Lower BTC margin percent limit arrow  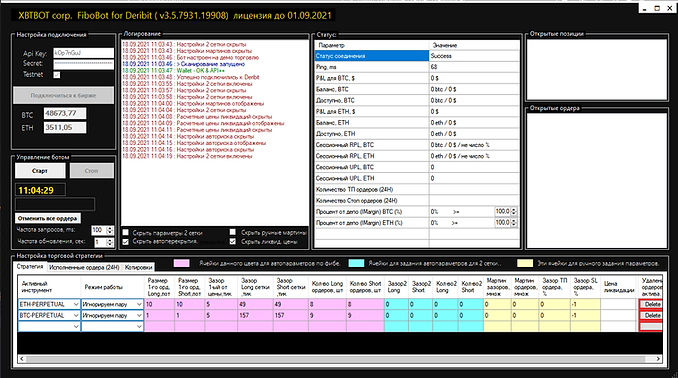(x=514, y=214)
